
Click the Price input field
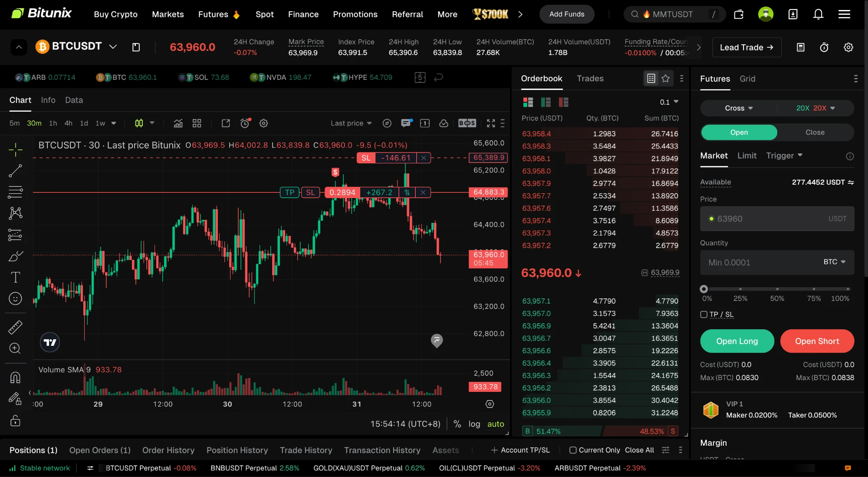pos(777,219)
